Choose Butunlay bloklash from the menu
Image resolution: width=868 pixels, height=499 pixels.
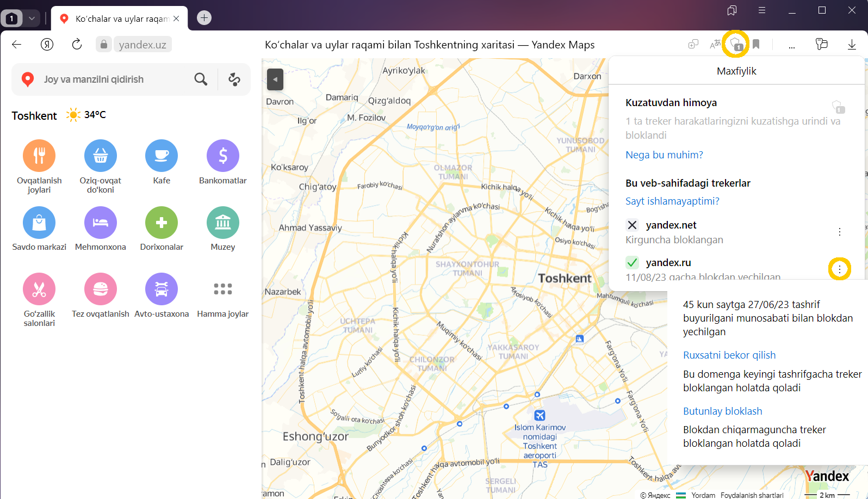pos(722,411)
